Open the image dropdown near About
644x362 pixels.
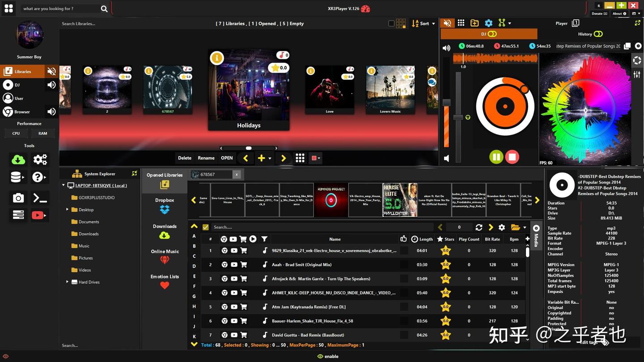click(x=635, y=14)
